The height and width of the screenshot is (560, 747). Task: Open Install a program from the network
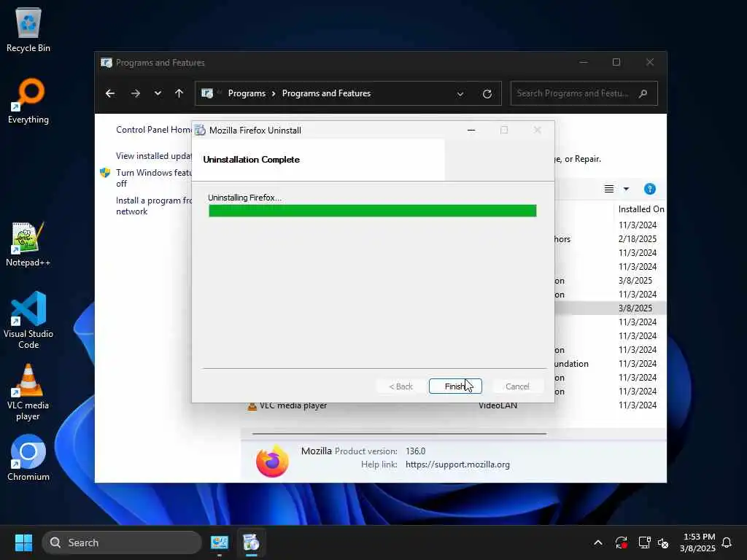click(x=154, y=206)
